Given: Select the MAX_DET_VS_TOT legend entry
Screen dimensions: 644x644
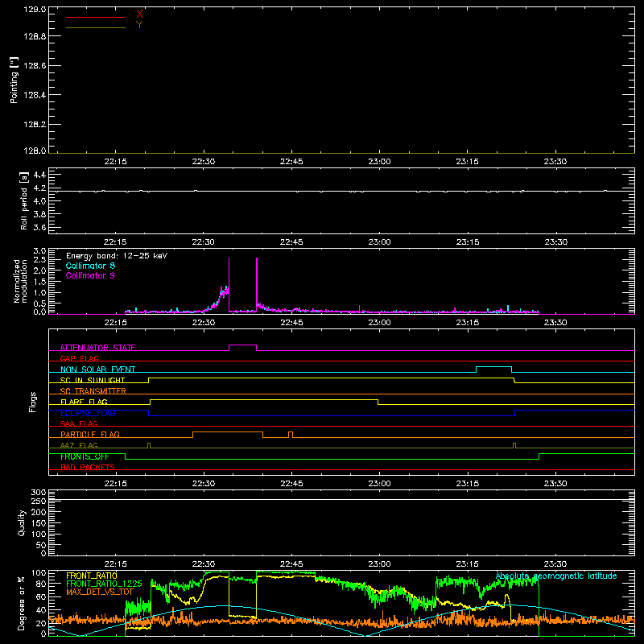Looking at the screenshot, I should [x=100, y=592].
